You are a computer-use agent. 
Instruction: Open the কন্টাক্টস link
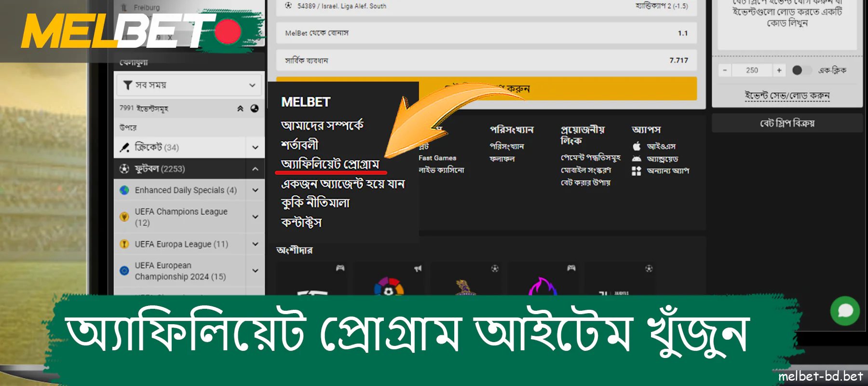tap(301, 222)
